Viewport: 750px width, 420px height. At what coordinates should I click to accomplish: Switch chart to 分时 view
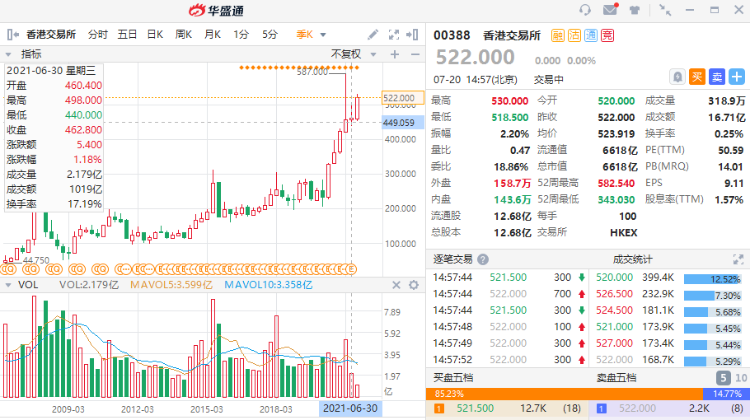98,34
